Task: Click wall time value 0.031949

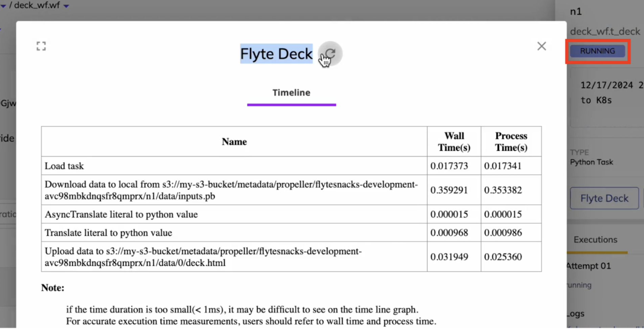Action: point(449,257)
